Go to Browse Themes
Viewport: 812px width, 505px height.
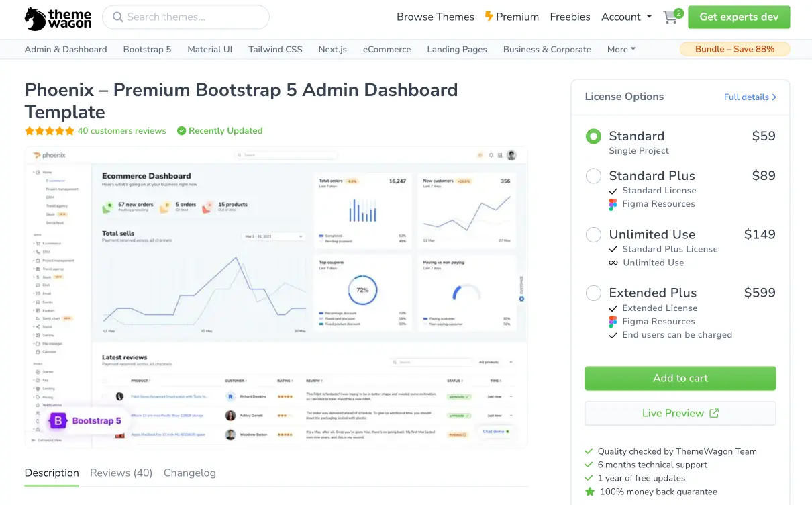[436, 17]
